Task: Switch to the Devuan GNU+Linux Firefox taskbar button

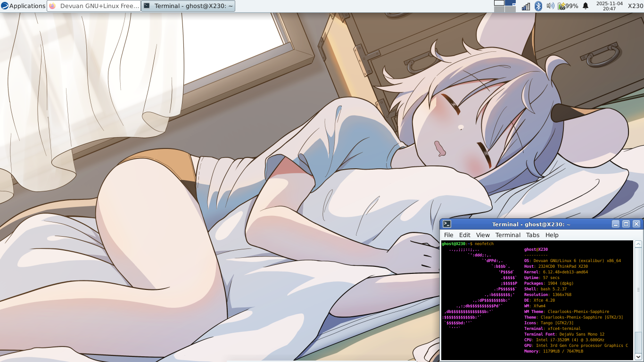Action: click(94, 6)
